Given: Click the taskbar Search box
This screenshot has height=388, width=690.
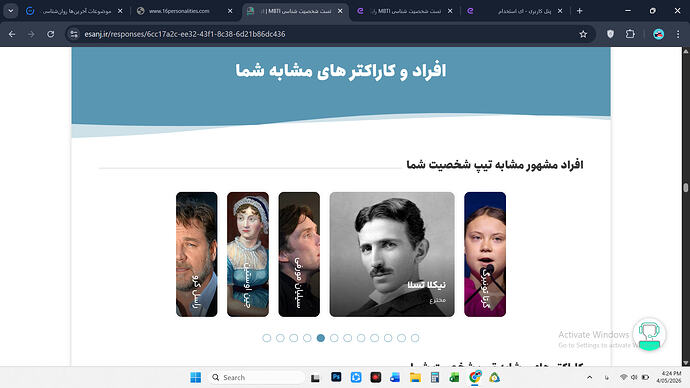Looking at the screenshot, I should 256,377.
